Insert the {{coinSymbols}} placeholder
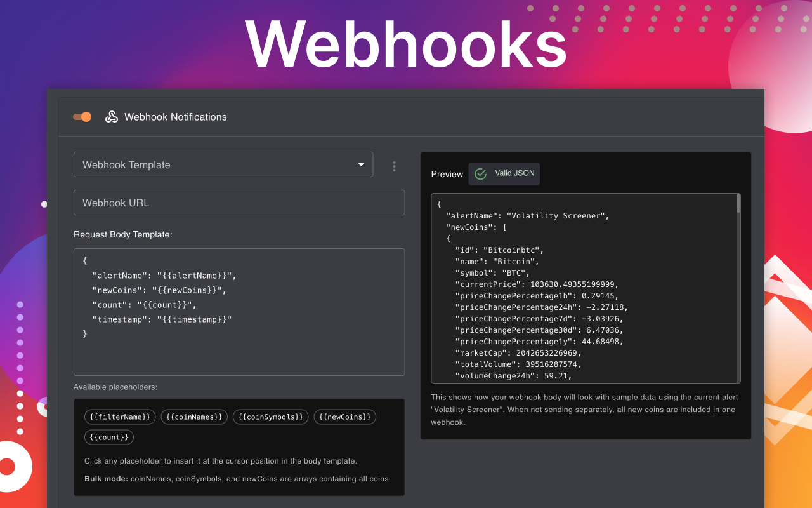This screenshot has height=508, width=812. tap(271, 417)
